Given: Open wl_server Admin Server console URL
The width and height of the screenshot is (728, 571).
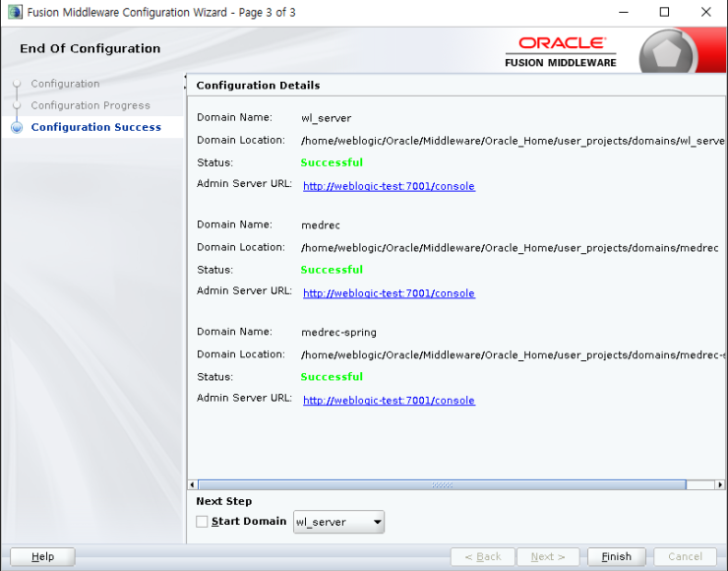Looking at the screenshot, I should click(x=389, y=186).
